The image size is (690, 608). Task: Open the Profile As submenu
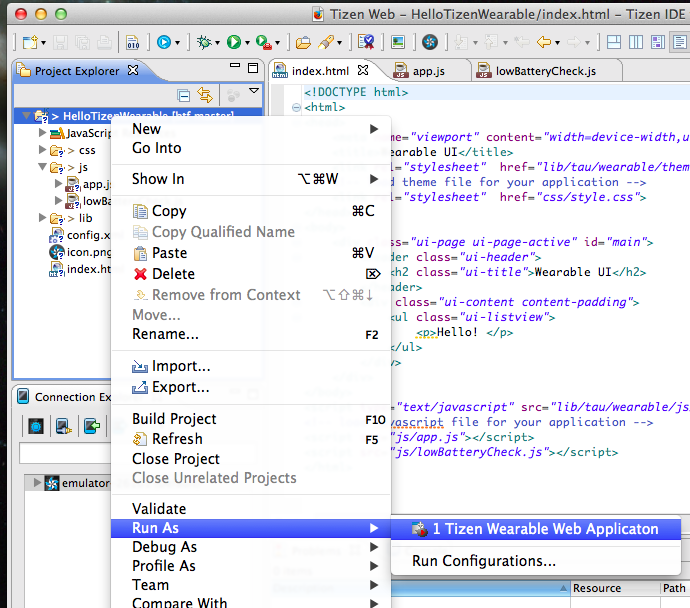point(251,566)
